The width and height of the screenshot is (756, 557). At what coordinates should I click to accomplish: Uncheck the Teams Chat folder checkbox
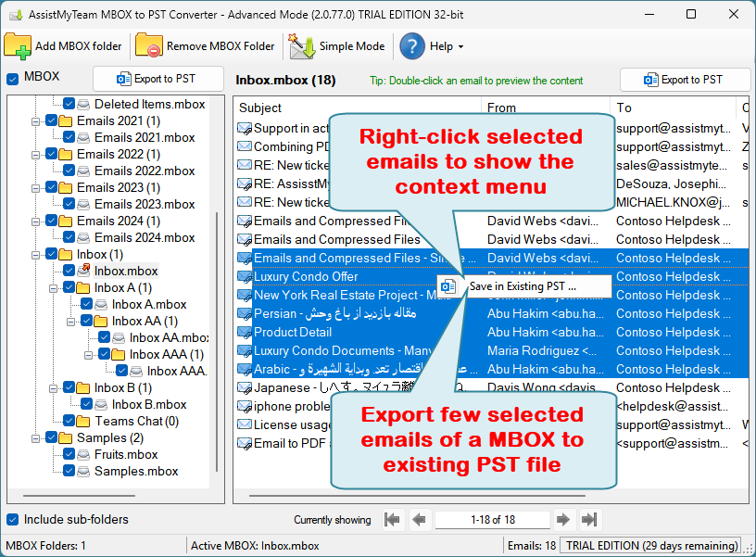(68, 421)
